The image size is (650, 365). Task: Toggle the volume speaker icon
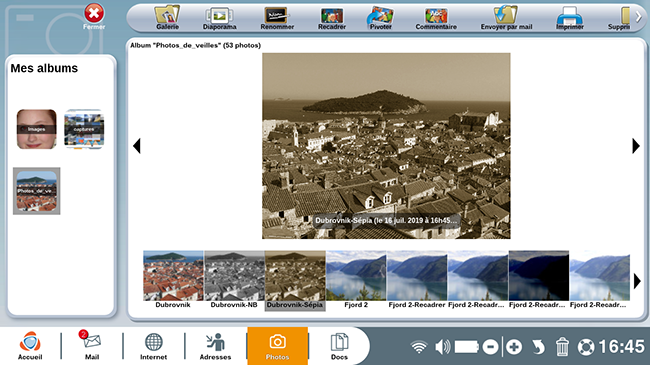(x=443, y=347)
